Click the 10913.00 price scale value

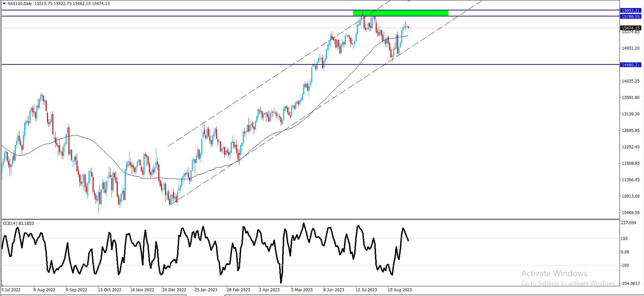point(631,196)
